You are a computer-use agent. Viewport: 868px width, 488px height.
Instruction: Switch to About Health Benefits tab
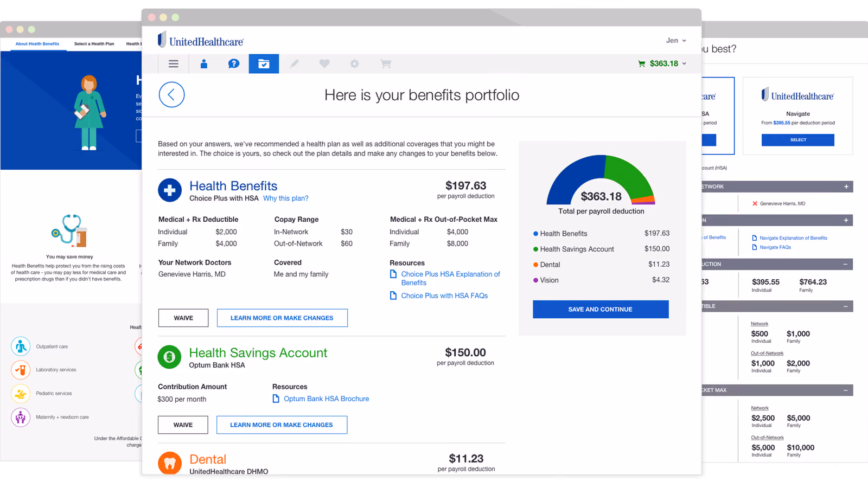tap(37, 44)
